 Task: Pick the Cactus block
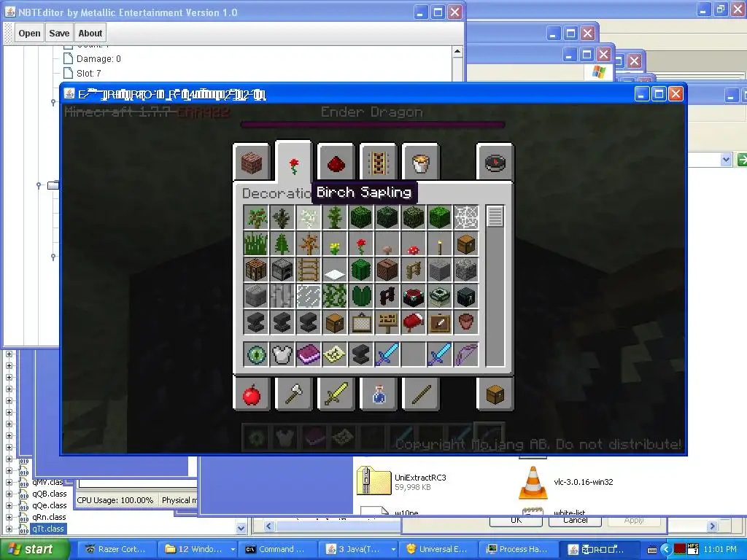[360, 270]
